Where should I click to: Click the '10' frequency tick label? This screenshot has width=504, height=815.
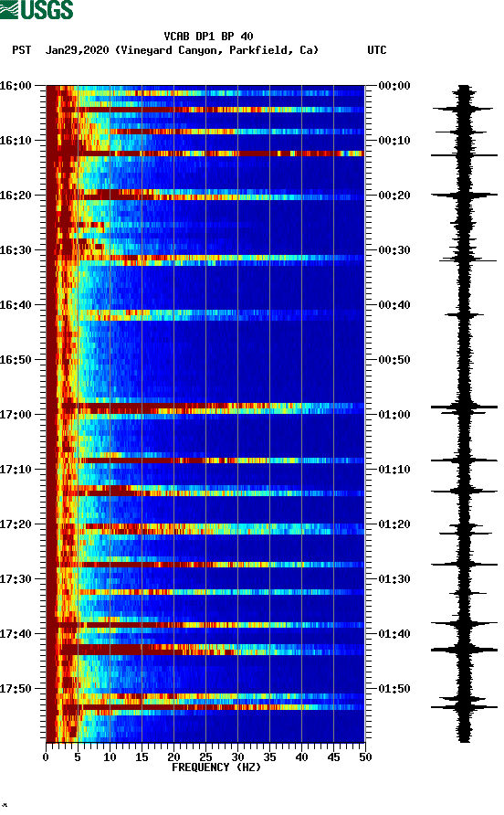point(110,757)
